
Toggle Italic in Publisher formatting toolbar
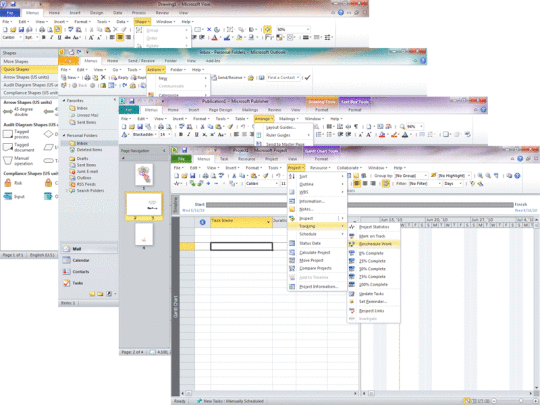click(188, 135)
